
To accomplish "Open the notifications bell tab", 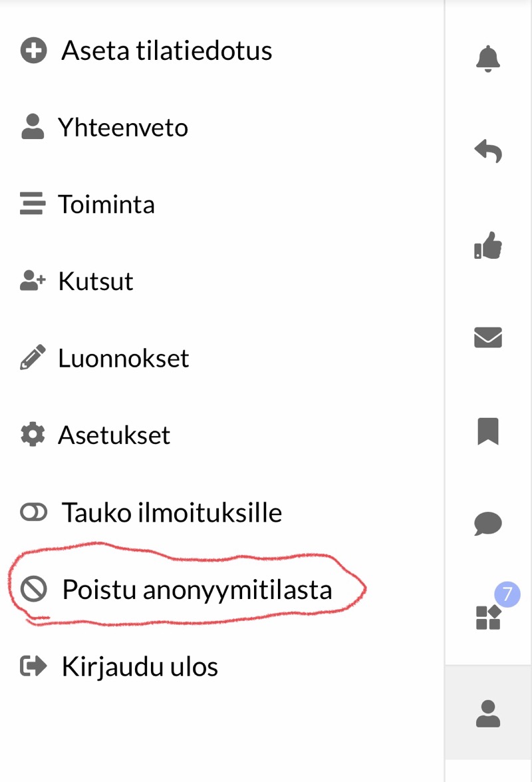I will [488, 59].
